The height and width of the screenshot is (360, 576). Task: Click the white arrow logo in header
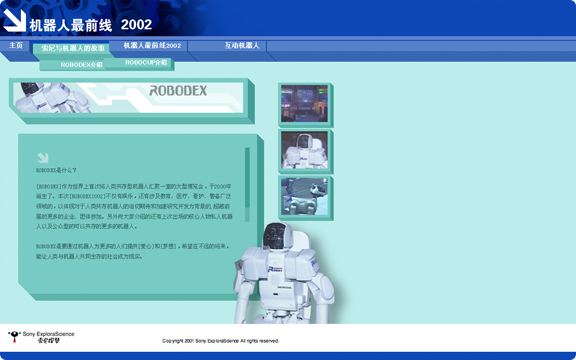click(15, 20)
